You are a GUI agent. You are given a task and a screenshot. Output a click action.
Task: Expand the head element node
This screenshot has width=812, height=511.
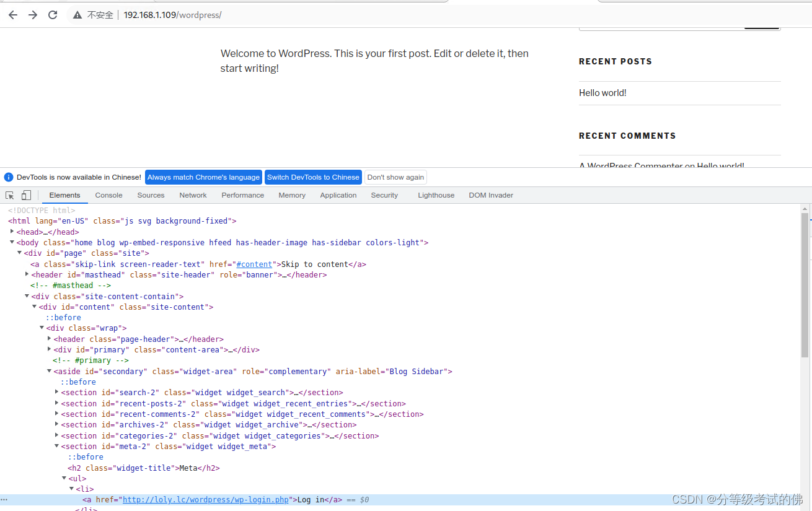[x=12, y=232]
